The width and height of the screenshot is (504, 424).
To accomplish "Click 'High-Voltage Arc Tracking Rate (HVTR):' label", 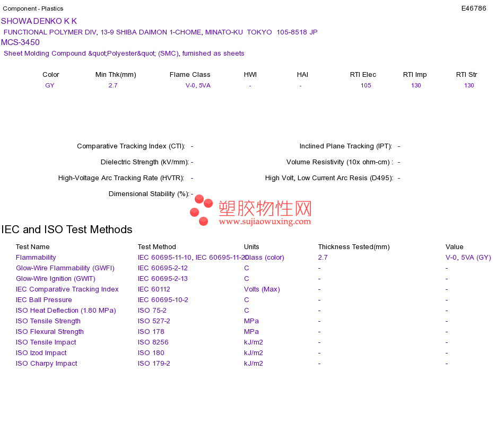I will click(121, 178).
